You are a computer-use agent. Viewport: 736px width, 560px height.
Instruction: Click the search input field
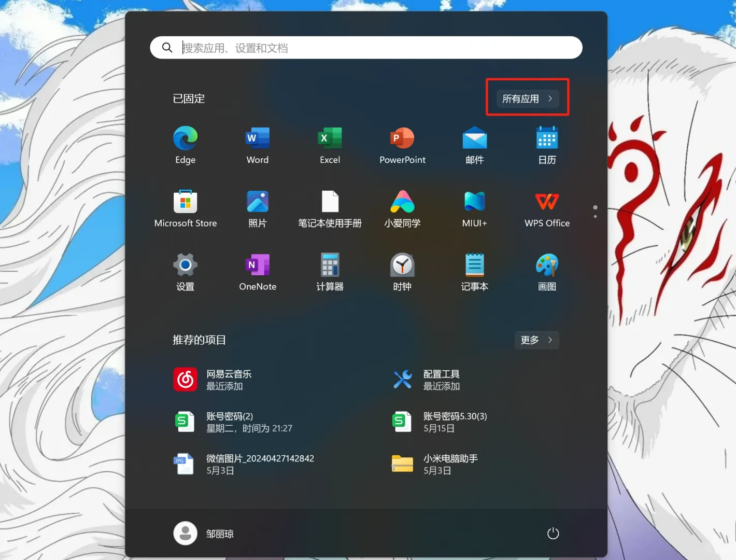[x=366, y=47]
